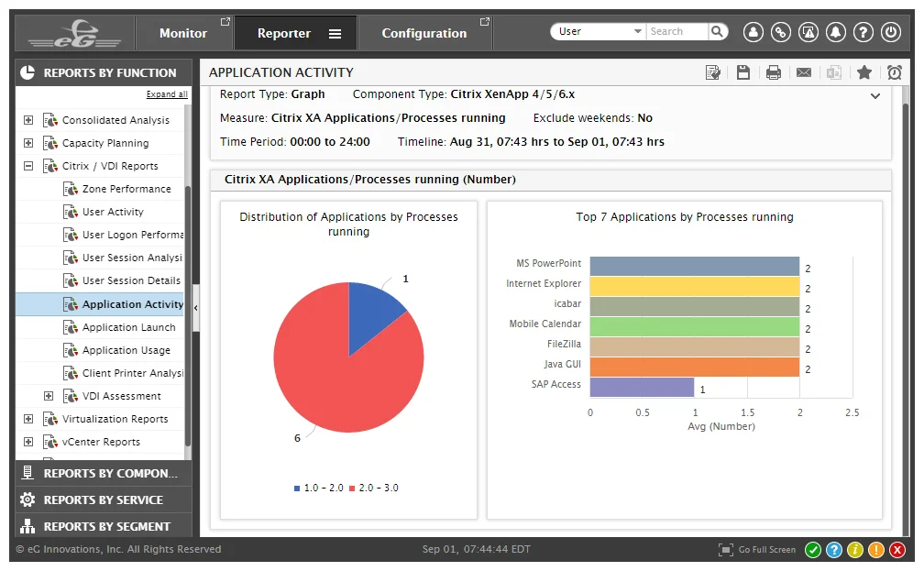Click the Expand all link

(167, 94)
